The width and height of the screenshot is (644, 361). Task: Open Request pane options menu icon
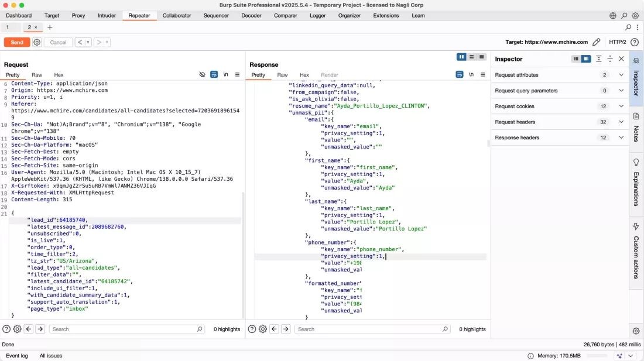[x=237, y=75]
